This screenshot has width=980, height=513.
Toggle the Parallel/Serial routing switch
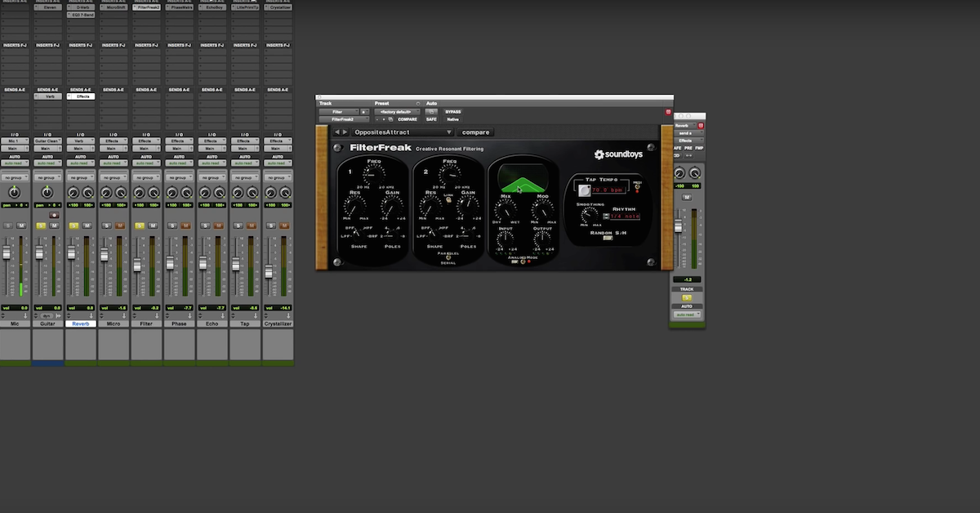tap(448, 257)
